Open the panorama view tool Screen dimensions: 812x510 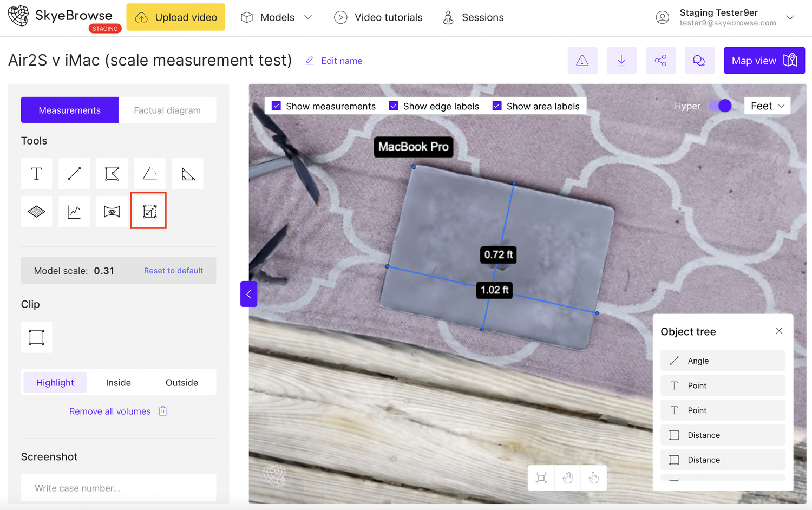[112, 211]
